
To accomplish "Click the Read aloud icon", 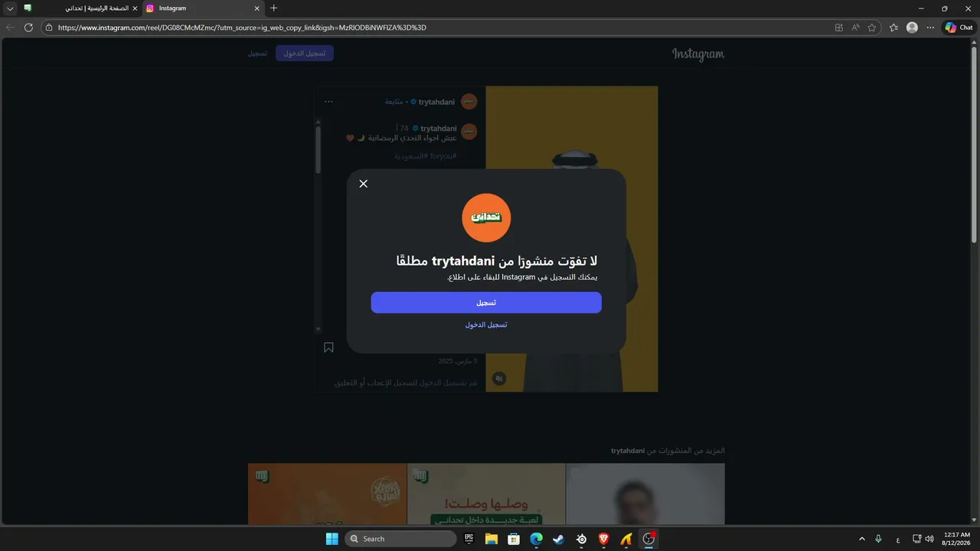I will (855, 28).
